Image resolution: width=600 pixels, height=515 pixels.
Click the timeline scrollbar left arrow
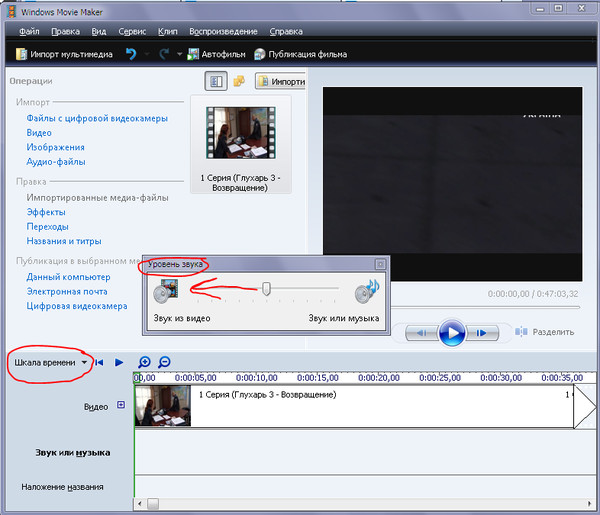(140, 504)
